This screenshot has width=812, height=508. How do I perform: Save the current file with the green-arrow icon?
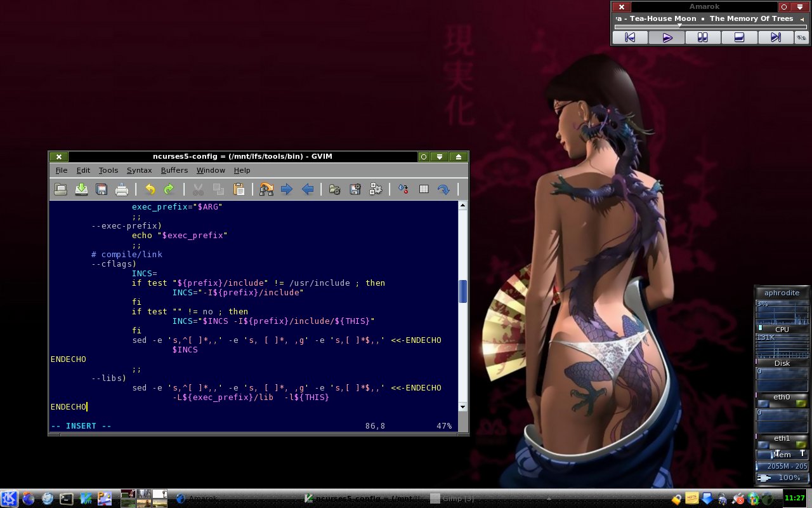coord(81,189)
